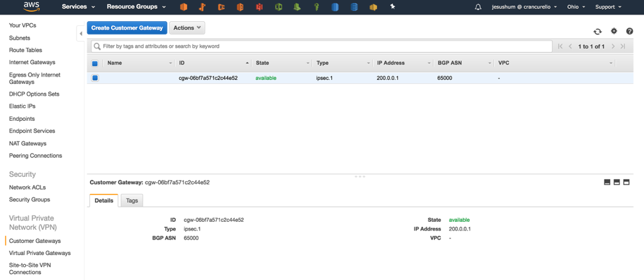Minimize the details pane layout icon
The height and width of the screenshot is (280, 644).
pos(607,182)
